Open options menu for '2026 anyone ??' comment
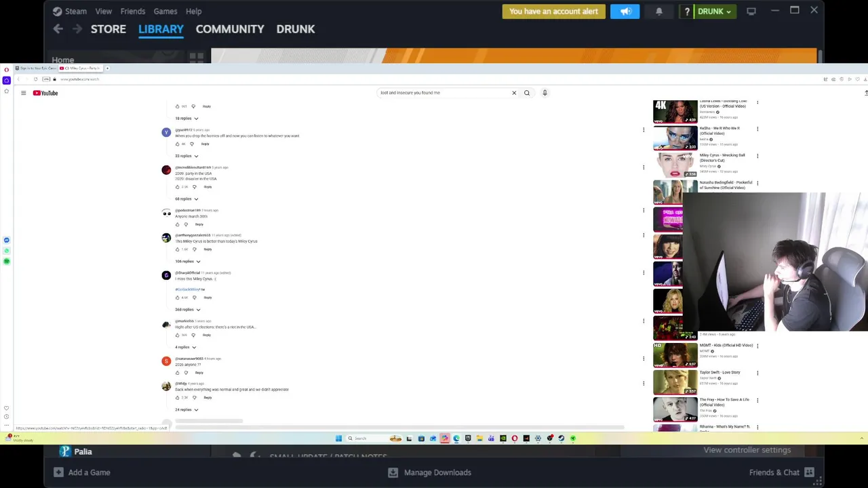 [644, 359]
